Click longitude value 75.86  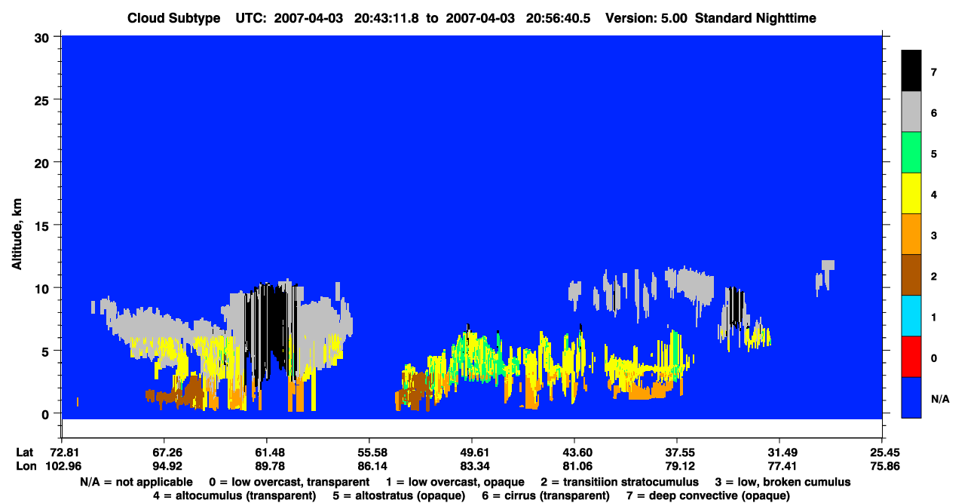(881, 465)
